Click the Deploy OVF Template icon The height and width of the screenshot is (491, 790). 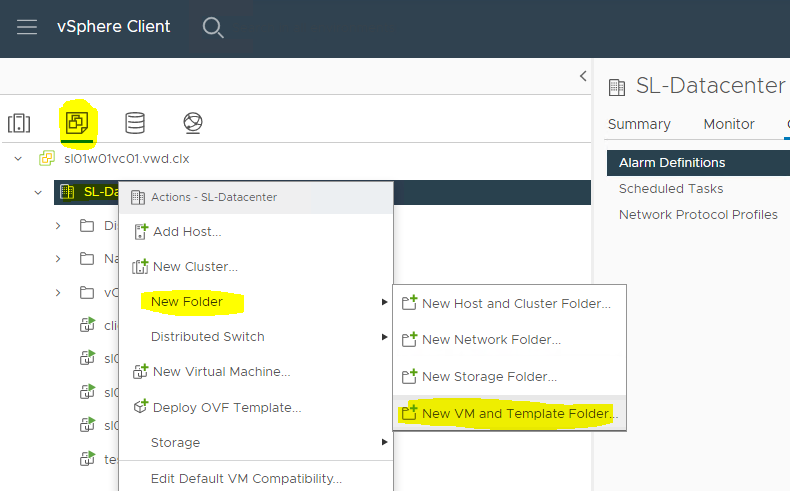coord(141,407)
